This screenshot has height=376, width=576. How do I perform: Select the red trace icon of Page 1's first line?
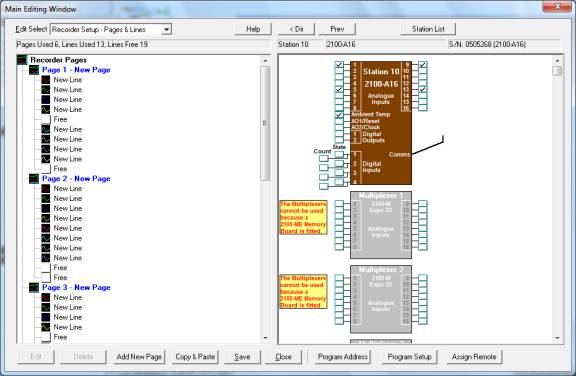(x=46, y=80)
